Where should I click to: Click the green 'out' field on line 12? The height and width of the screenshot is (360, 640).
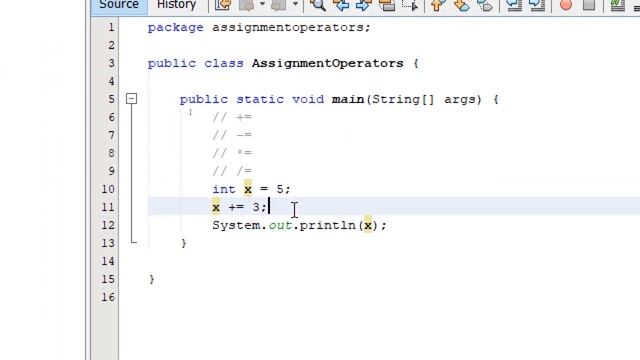click(x=280, y=225)
